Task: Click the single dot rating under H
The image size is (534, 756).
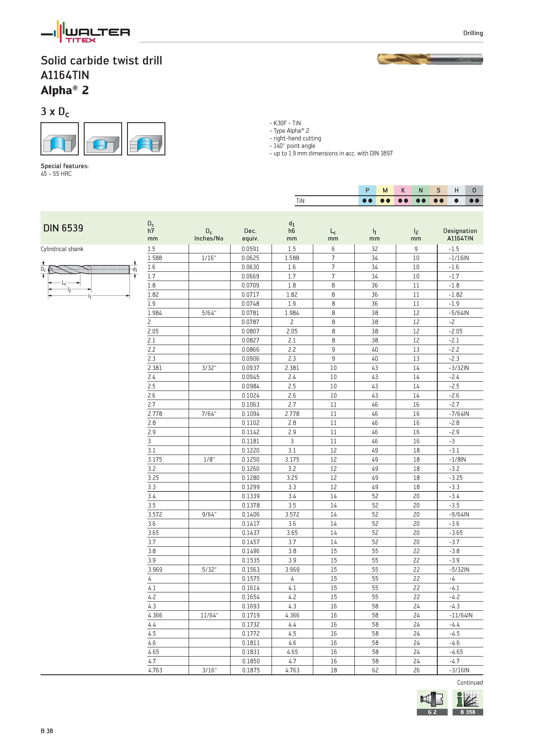Action: (x=456, y=200)
